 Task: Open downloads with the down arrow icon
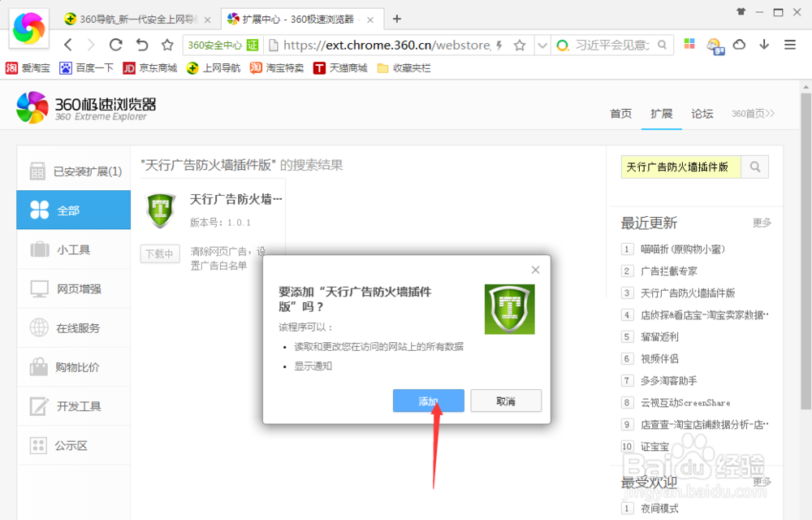[x=764, y=45]
